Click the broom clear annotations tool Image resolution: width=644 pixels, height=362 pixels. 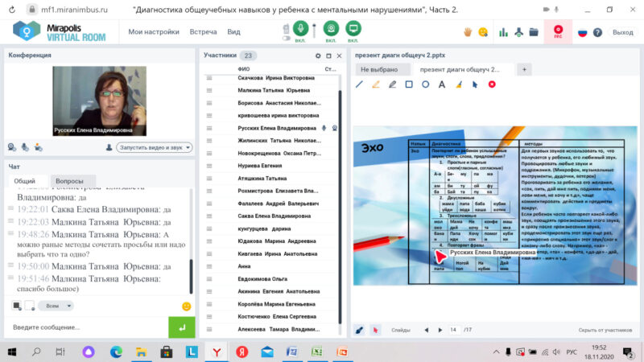pyautogui.click(x=459, y=84)
